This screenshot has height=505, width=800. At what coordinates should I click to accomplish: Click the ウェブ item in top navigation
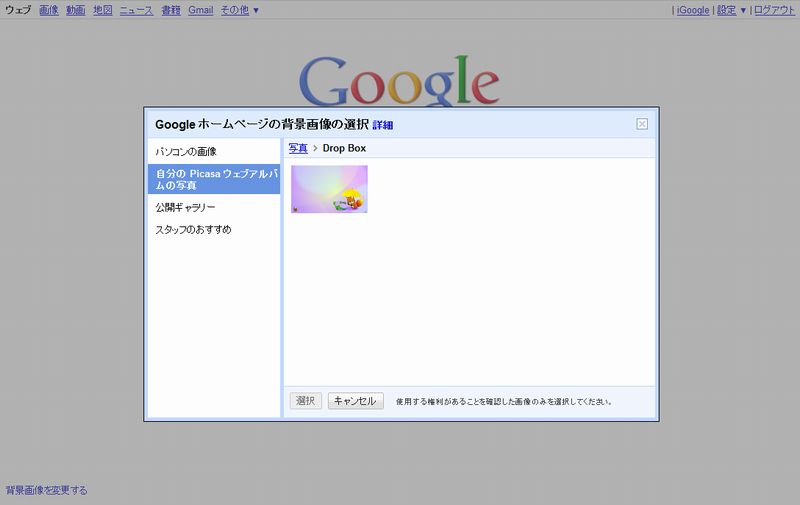(18, 10)
